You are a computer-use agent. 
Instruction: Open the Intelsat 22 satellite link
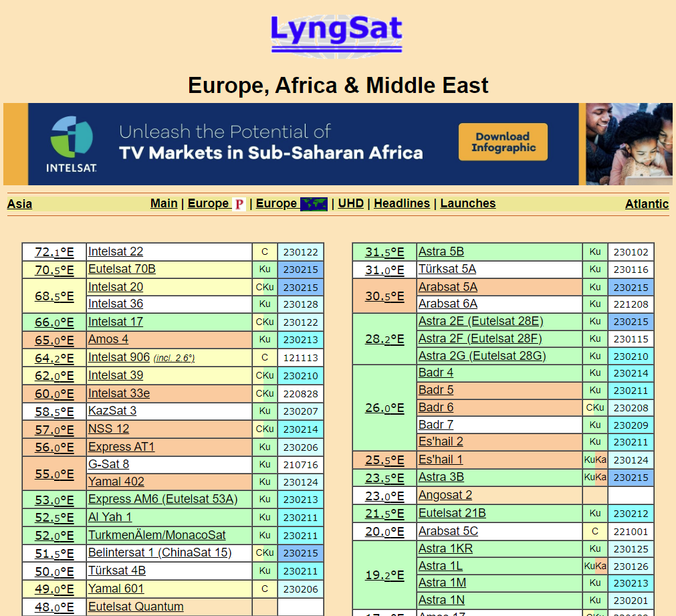(116, 251)
